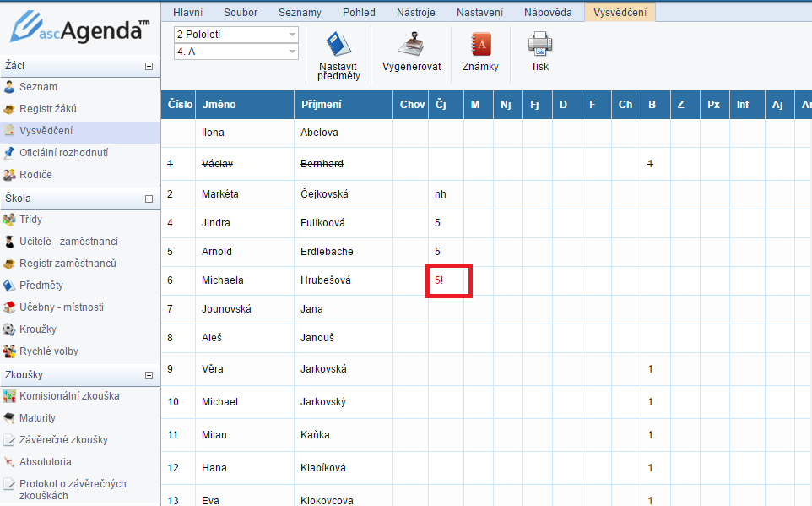
Task: Click surname Jarkovský
Action: tap(323, 402)
